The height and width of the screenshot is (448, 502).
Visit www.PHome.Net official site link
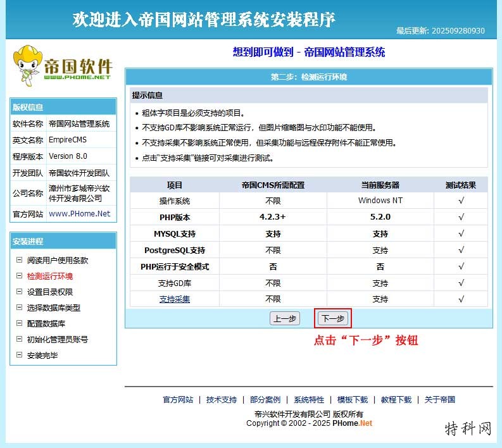(79, 213)
